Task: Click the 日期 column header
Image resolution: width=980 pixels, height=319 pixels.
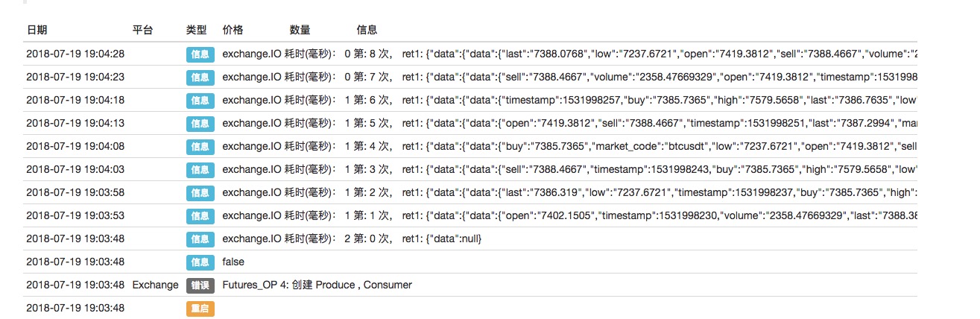Action: (37, 30)
